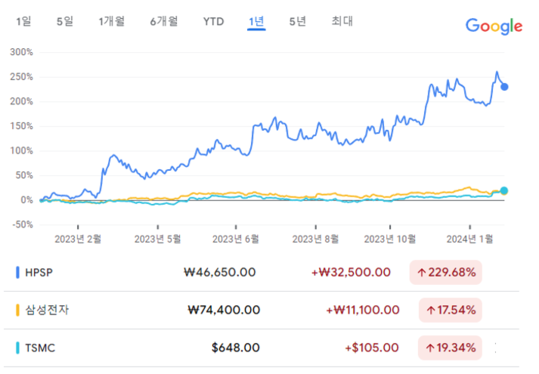Open the 삼성전자 stock row
The height and width of the screenshot is (374, 539).
click(261, 310)
